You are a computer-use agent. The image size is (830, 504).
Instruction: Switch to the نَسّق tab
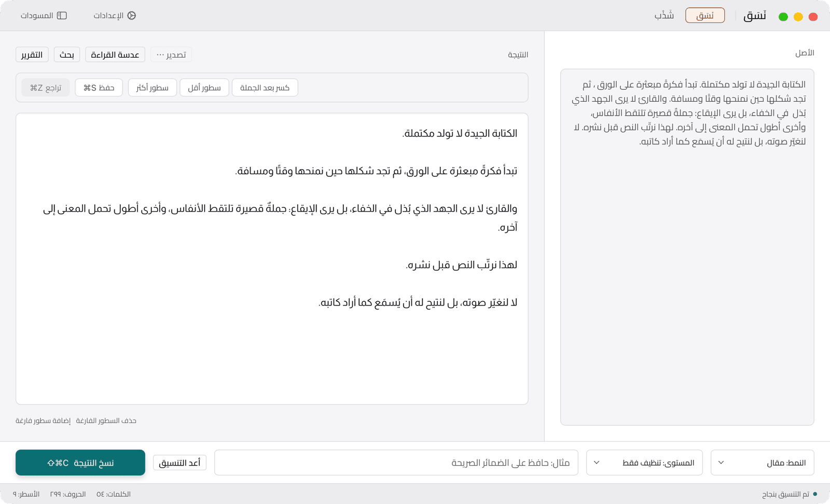click(x=705, y=16)
